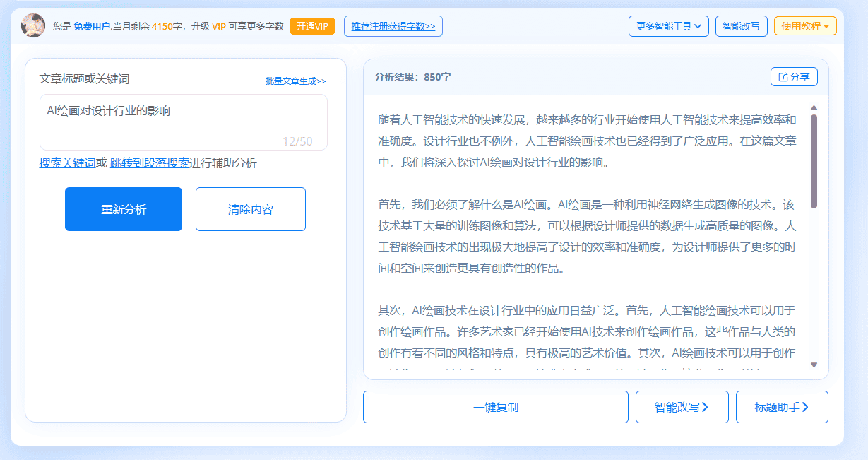This screenshot has width=868, height=460.
Task: Open the 使用教程 dropdown
Action: tap(805, 26)
